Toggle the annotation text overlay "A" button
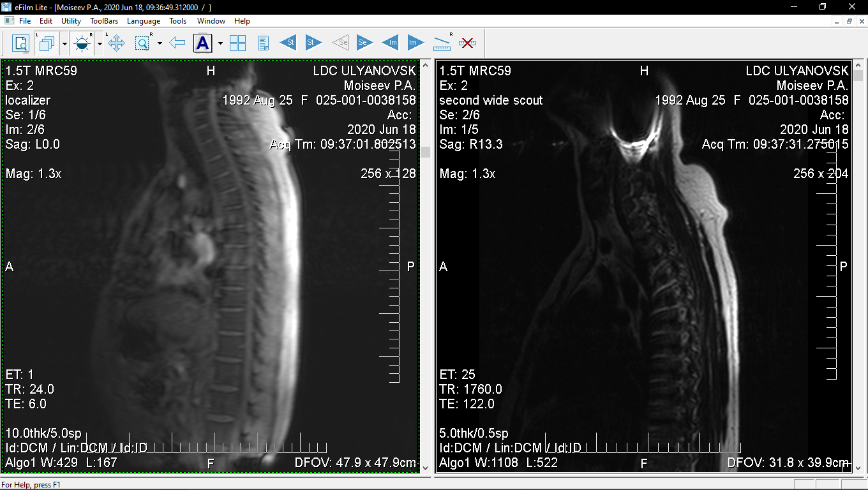 coord(202,43)
